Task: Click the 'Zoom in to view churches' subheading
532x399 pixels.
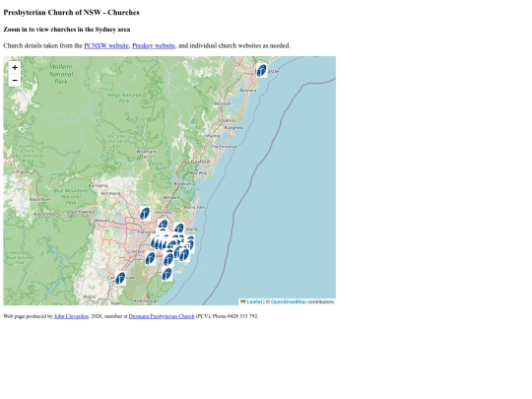Action: click(67, 30)
